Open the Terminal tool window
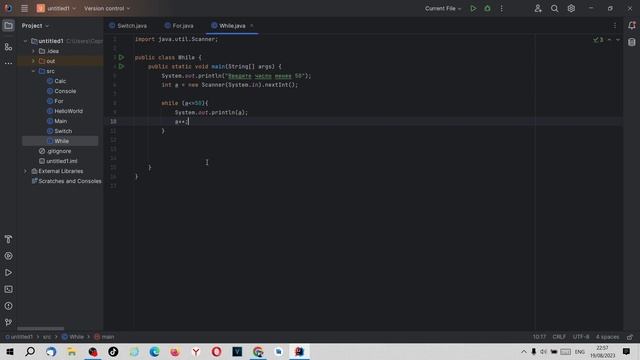The width and height of the screenshot is (640, 360). 8,289
